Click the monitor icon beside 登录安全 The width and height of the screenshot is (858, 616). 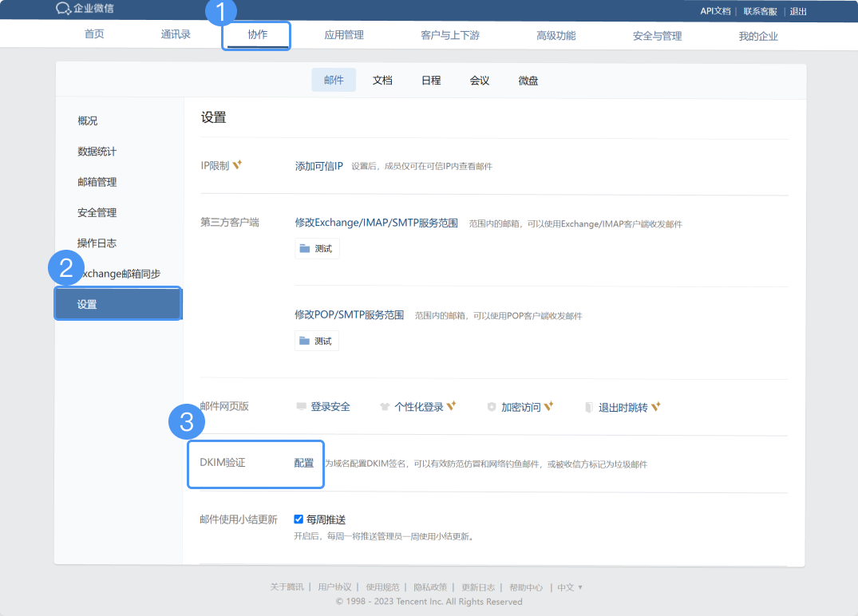301,407
